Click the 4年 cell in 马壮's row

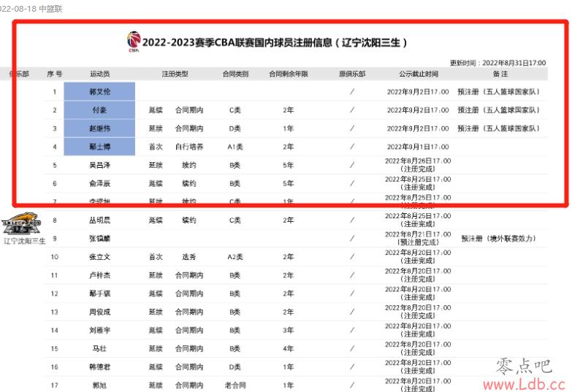288,349
